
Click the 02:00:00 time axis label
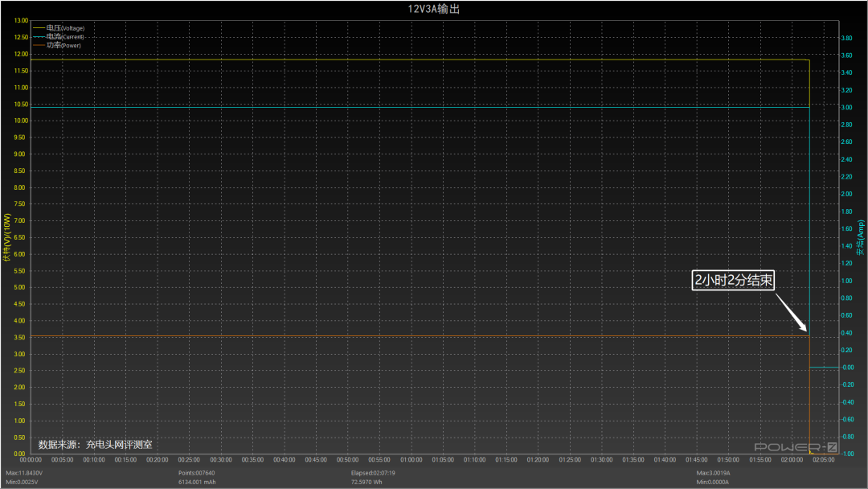tap(792, 460)
